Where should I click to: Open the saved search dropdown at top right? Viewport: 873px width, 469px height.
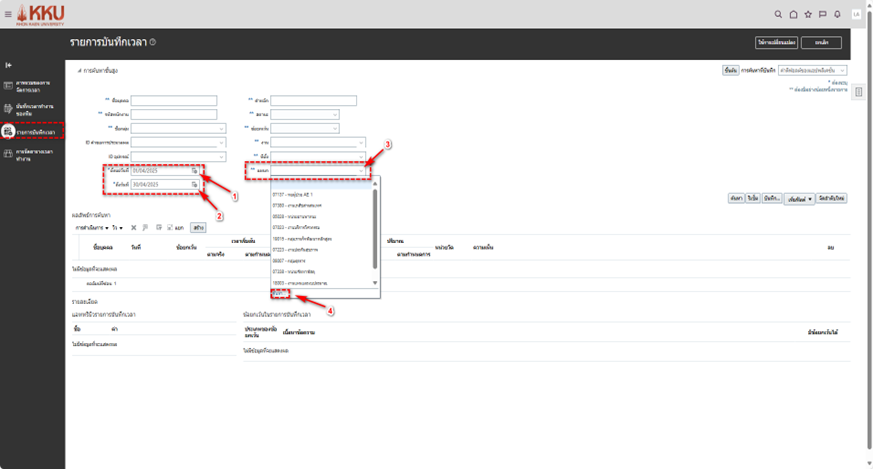813,70
